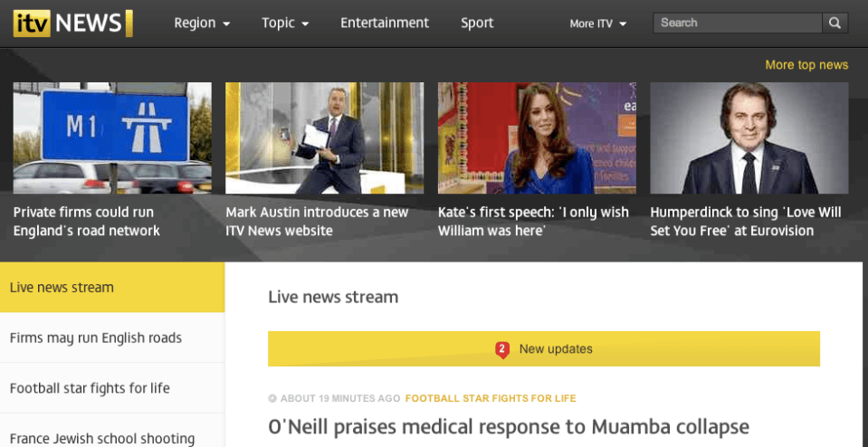Select Live news stream sidebar tab

coord(112,288)
